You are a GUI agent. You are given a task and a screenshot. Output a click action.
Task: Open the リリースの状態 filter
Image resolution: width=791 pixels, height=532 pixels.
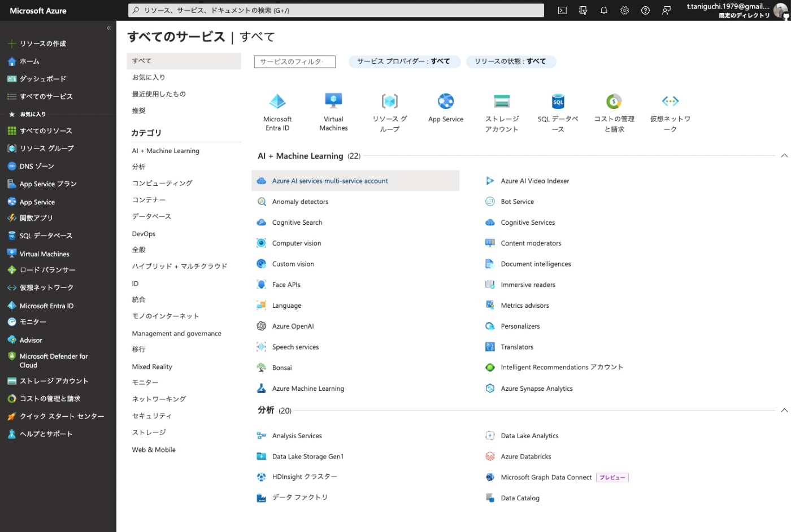click(511, 62)
